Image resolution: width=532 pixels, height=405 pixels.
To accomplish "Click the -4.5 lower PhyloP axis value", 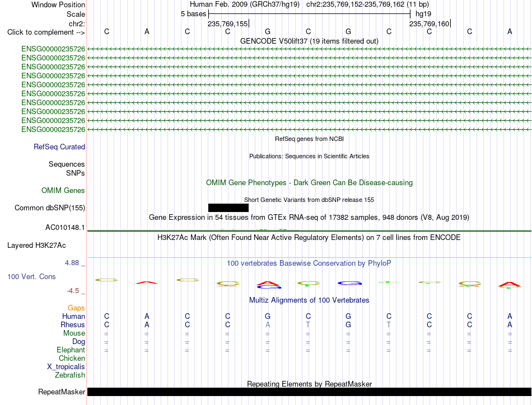I will click(73, 291).
